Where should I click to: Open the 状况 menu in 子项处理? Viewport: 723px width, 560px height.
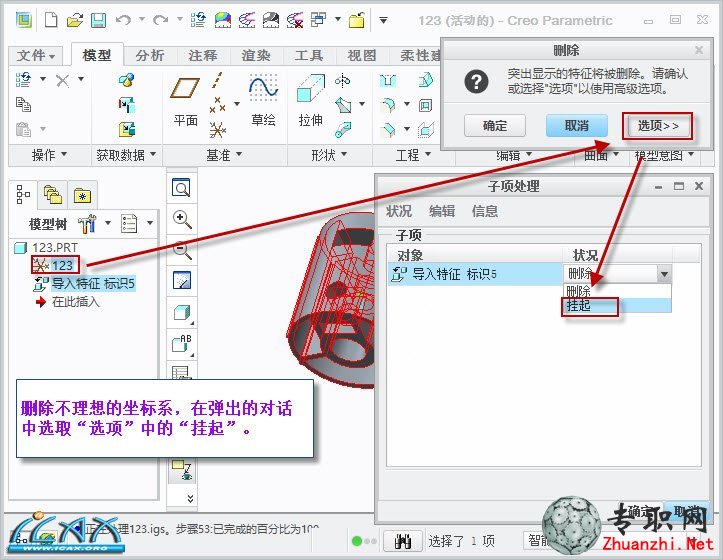click(398, 211)
